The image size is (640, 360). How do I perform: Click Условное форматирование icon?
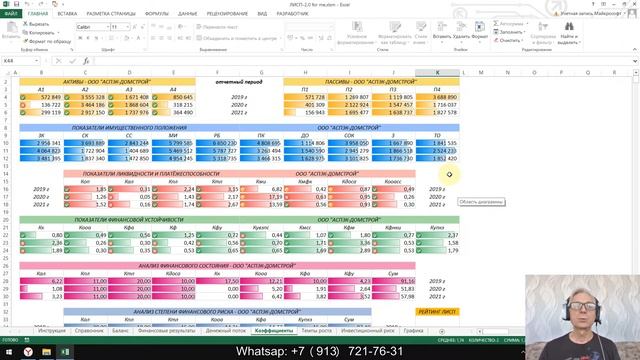click(357, 33)
